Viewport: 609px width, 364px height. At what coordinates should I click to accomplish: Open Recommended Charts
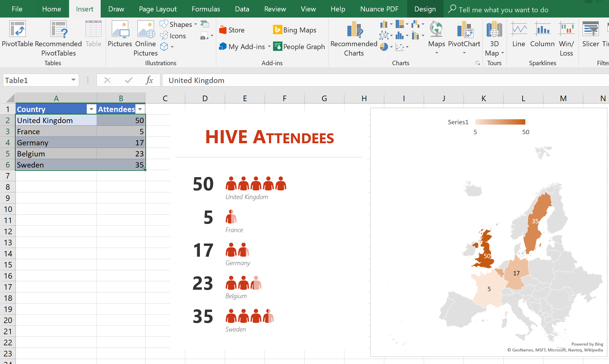(354, 38)
